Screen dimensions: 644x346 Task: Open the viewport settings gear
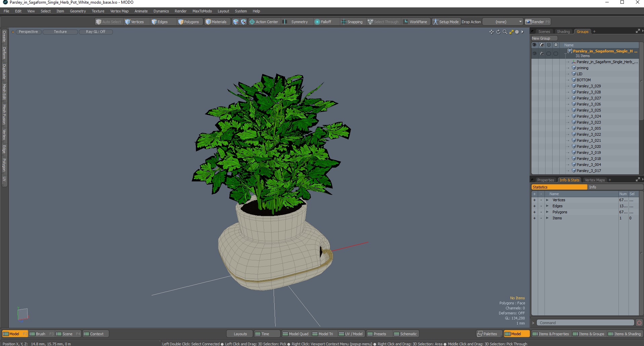tap(517, 32)
